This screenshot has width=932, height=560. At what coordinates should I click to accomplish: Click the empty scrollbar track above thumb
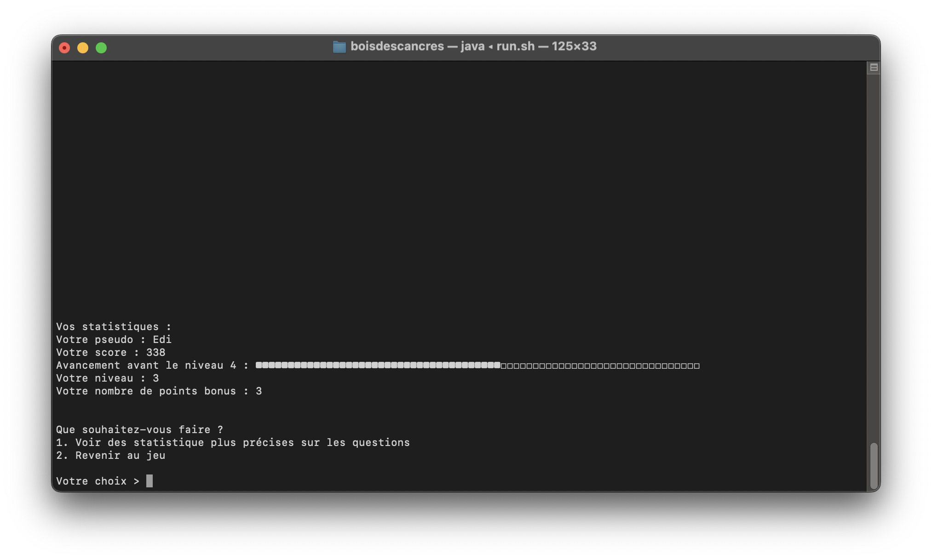click(874, 257)
